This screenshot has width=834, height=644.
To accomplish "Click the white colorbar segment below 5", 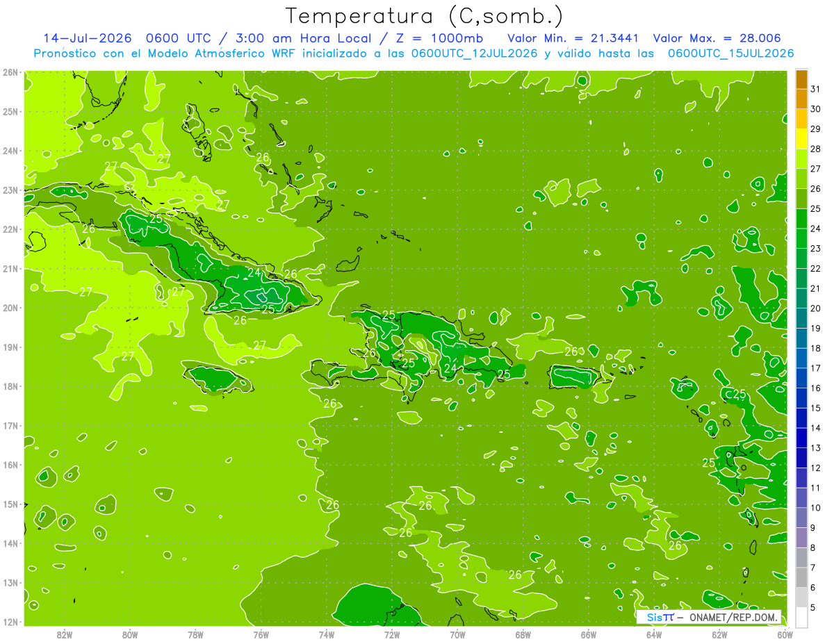I will click(801, 617).
